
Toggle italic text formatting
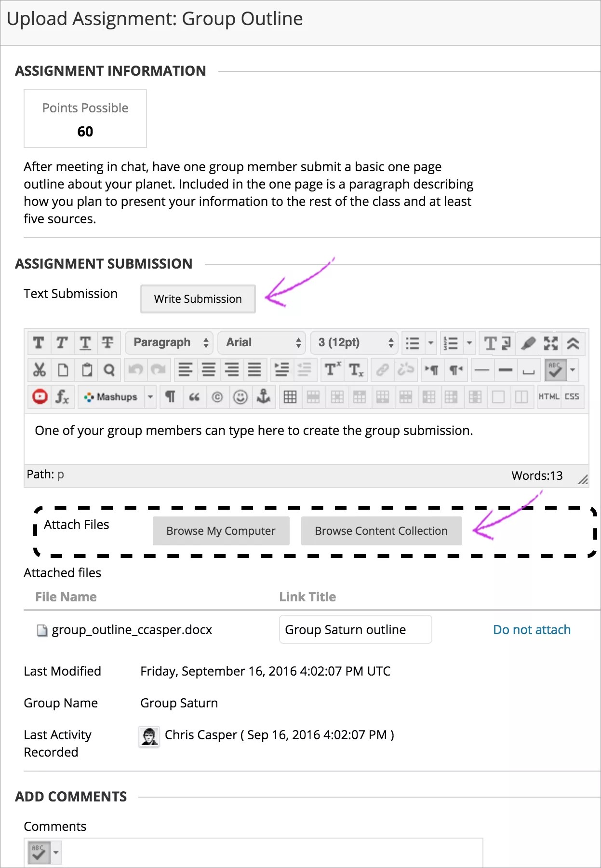(62, 343)
